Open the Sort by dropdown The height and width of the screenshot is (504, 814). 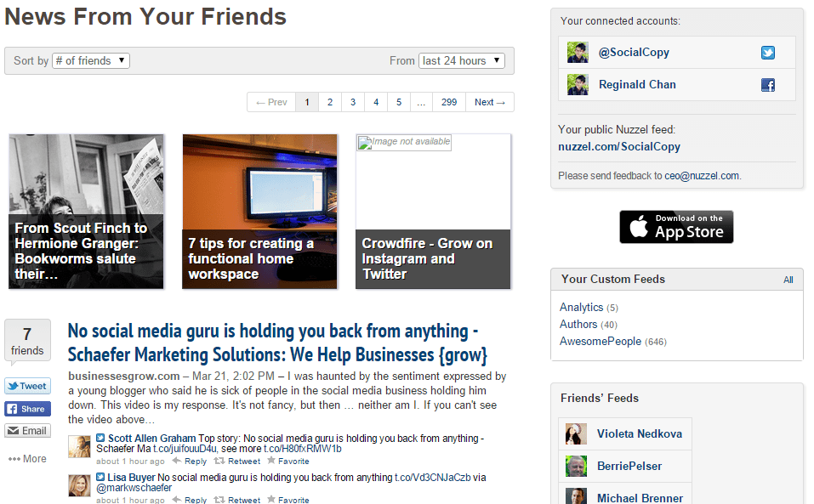tap(91, 60)
